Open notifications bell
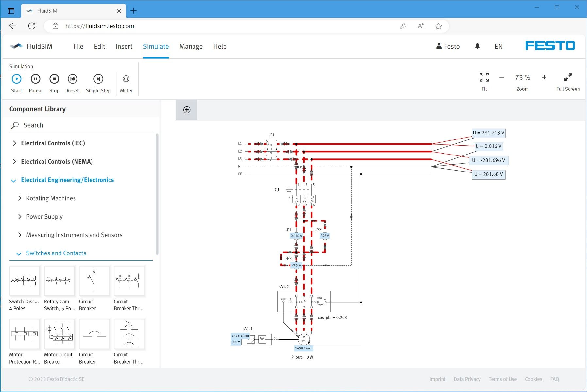Viewport: 587px width, 392px height. [x=478, y=46]
